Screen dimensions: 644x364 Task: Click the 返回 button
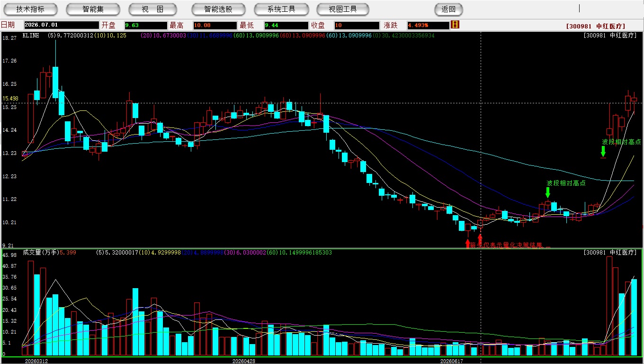(x=448, y=9)
